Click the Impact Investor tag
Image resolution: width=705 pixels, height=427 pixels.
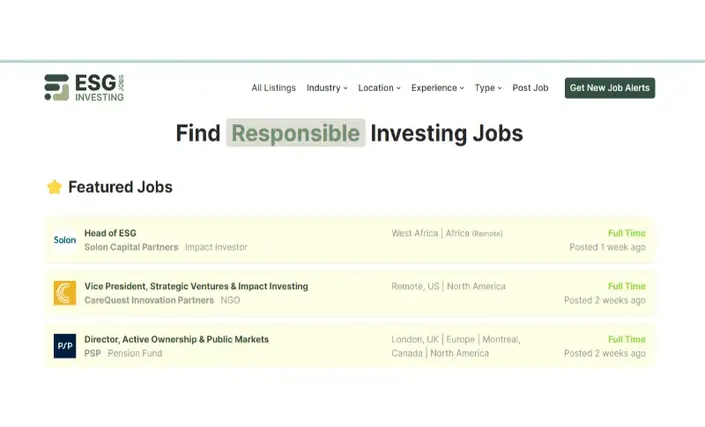[216, 247]
